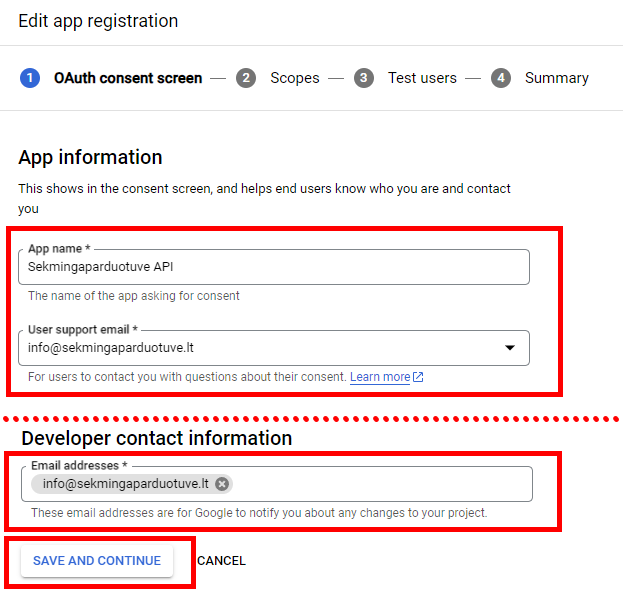
Task: Expand User support email dropdown arrow
Action: 509,348
